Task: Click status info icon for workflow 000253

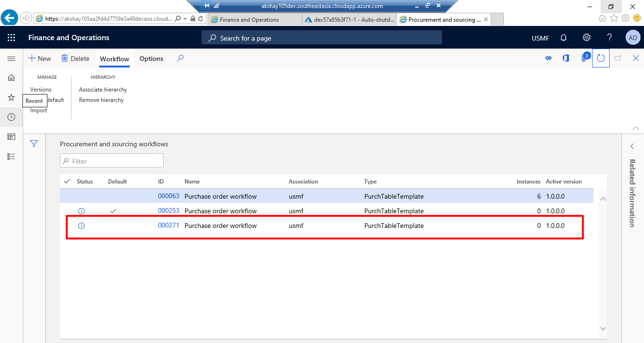Action: [81, 211]
